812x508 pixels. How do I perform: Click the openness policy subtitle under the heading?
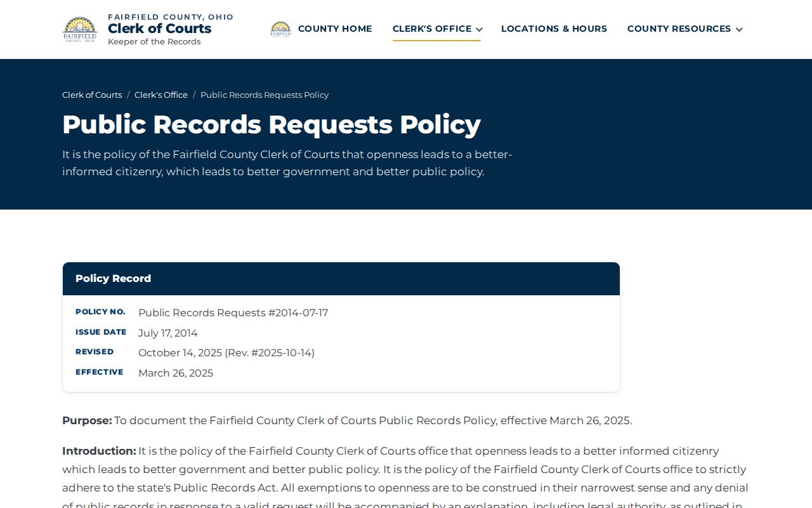(x=287, y=163)
